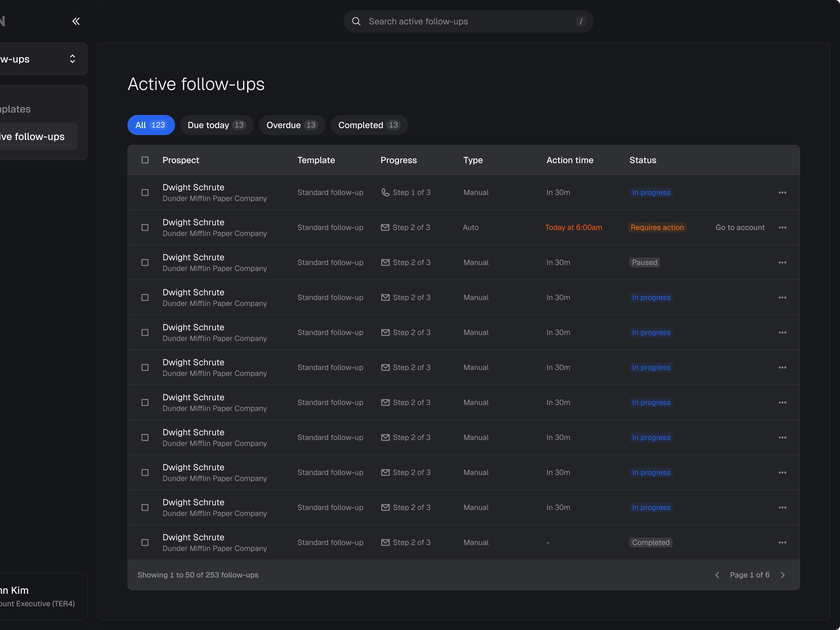The width and height of the screenshot is (840, 630).
Task: Switch to the Overdue tab
Action: (292, 125)
